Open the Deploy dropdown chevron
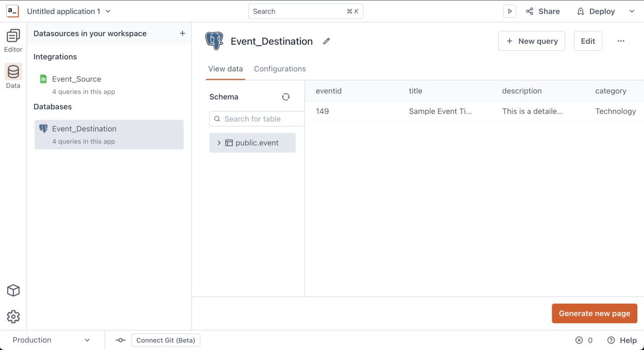 [x=632, y=11]
